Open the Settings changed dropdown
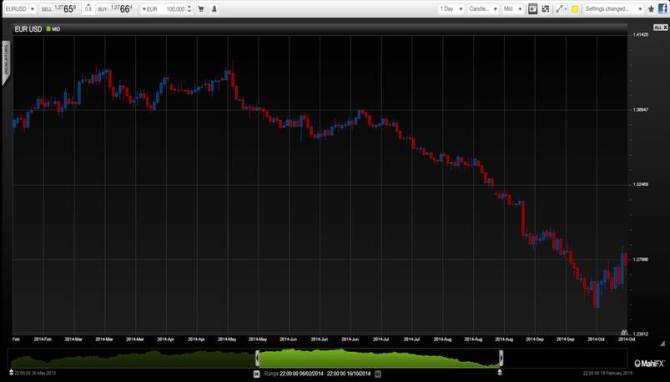Viewport: 670px width, 382px height. [614, 9]
